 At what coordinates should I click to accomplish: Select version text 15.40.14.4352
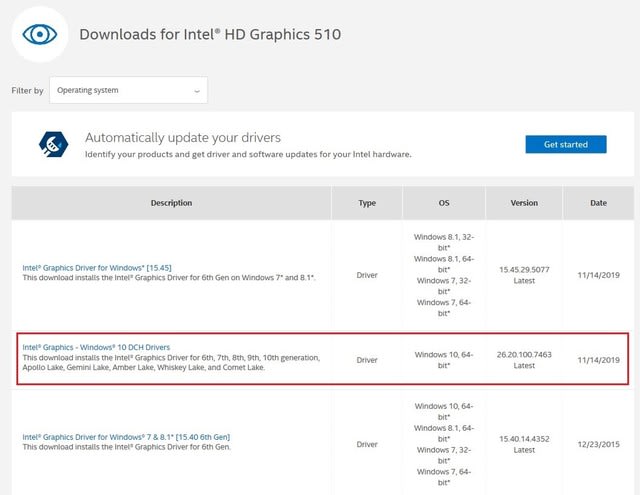[524, 439]
